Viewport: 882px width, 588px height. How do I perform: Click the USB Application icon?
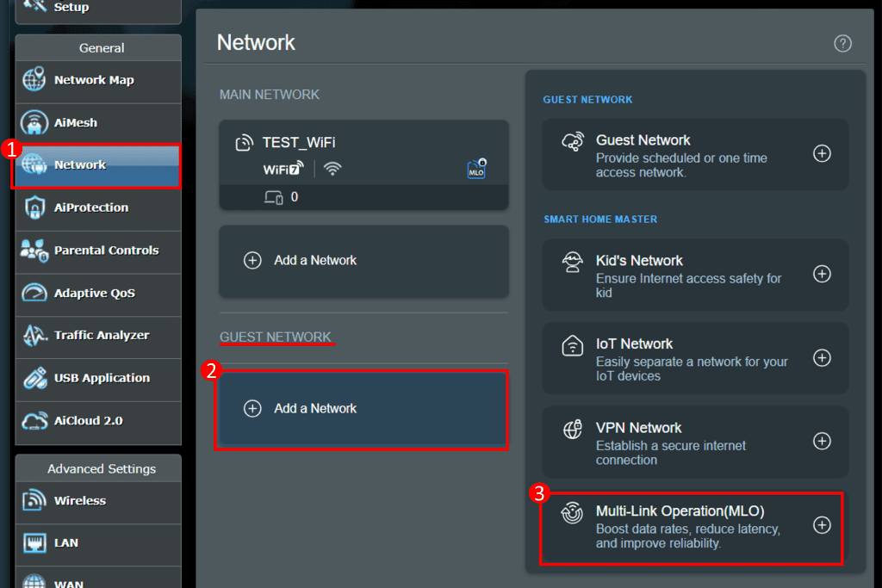coord(34,378)
